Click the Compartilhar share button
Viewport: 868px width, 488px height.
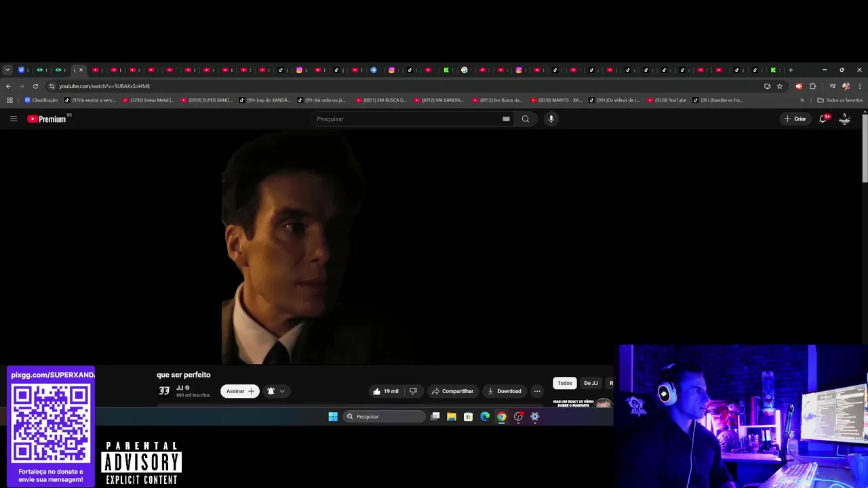click(452, 391)
